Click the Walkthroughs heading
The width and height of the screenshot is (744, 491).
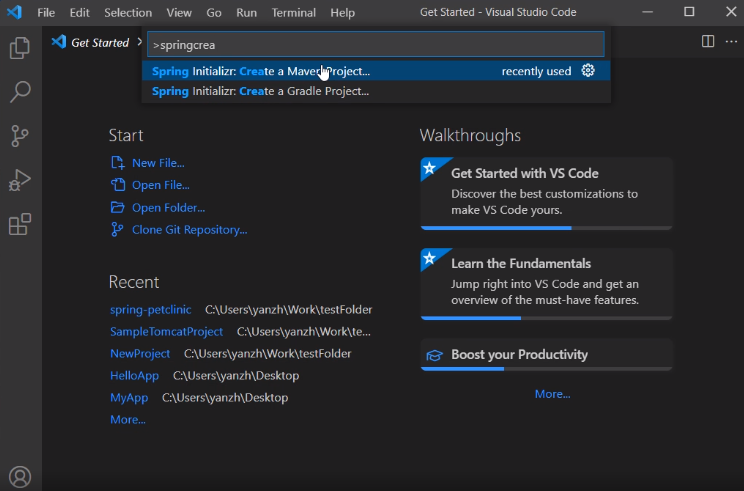click(x=470, y=135)
